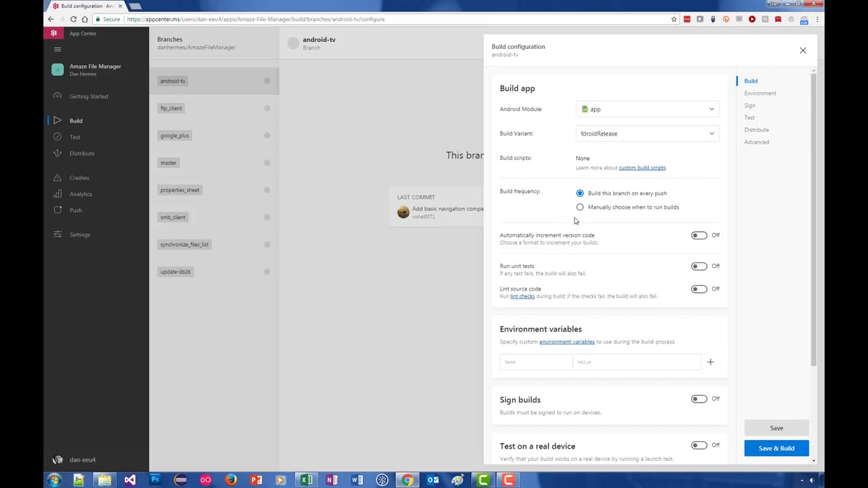Jump to the Test section in panel
The image size is (868, 488).
749,117
